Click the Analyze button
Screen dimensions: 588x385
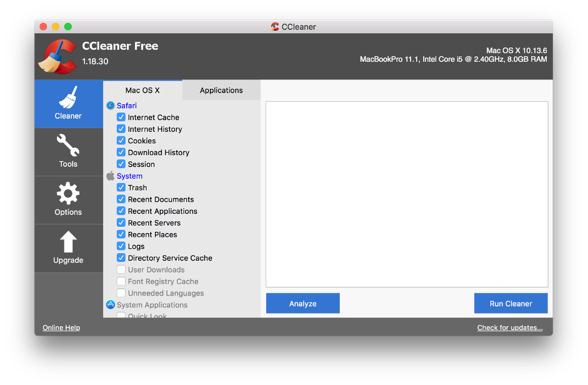click(303, 304)
